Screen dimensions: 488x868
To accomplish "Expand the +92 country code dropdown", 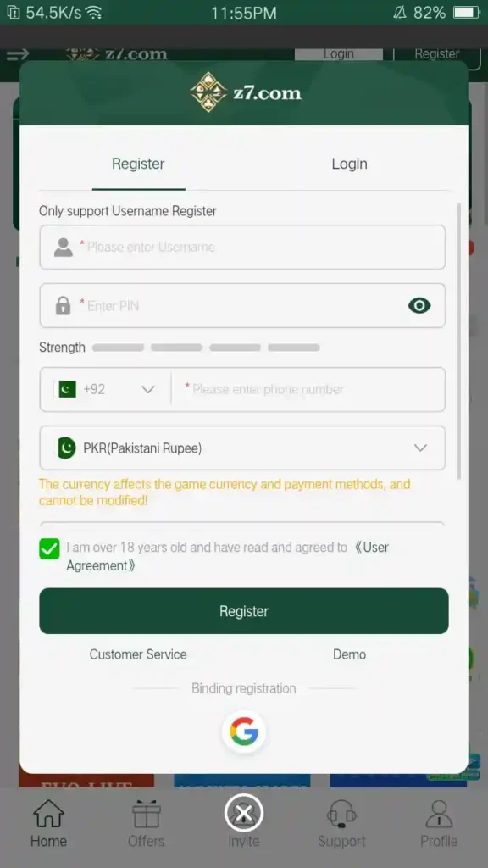I will coord(106,389).
